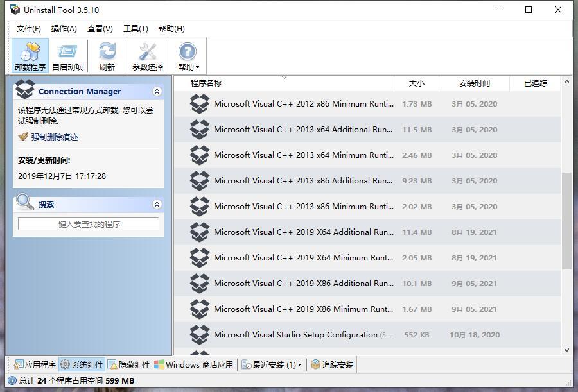Click the Connection Manager box icon
Screen dimensions: 578x392
(24, 89)
